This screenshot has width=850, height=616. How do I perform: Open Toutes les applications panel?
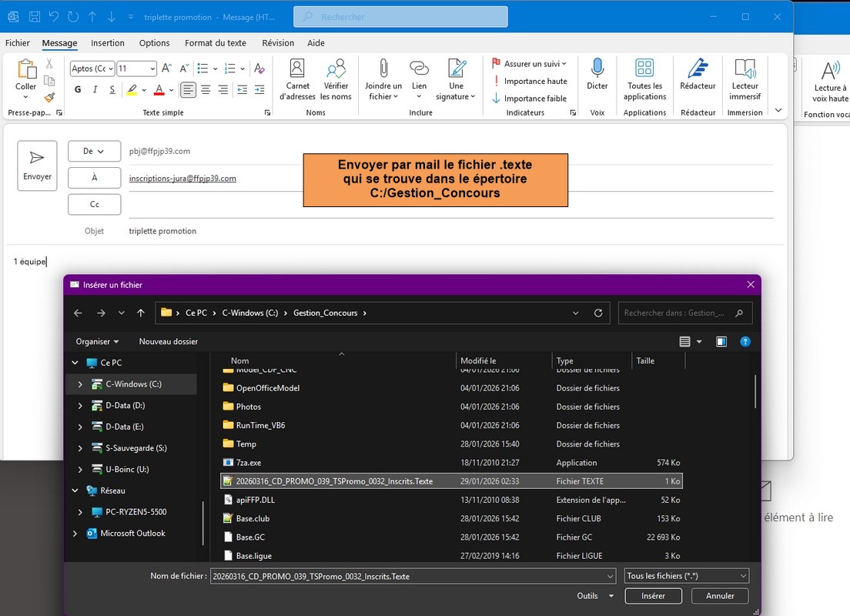tap(644, 69)
